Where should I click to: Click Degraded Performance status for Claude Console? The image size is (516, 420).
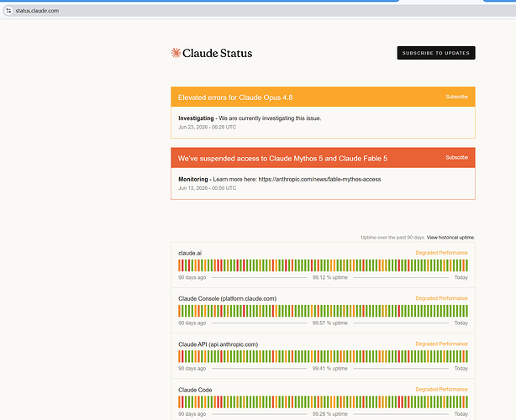(x=442, y=298)
